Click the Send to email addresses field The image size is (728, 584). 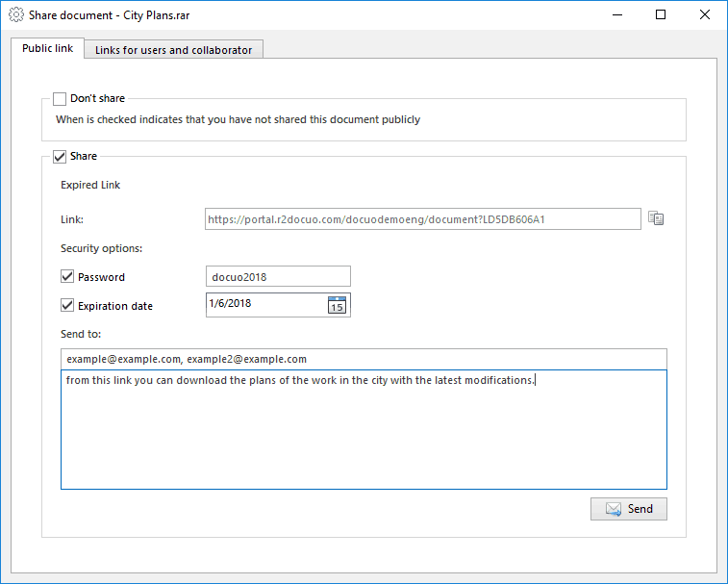[364, 359]
